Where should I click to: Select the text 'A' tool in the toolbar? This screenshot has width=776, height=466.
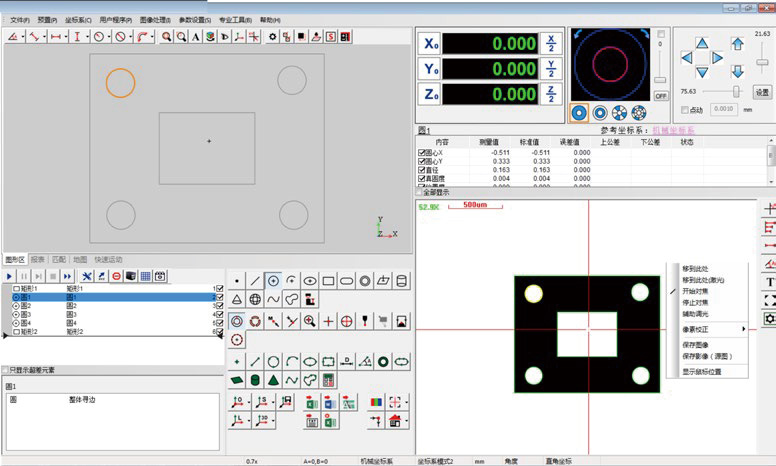click(x=195, y=37)
